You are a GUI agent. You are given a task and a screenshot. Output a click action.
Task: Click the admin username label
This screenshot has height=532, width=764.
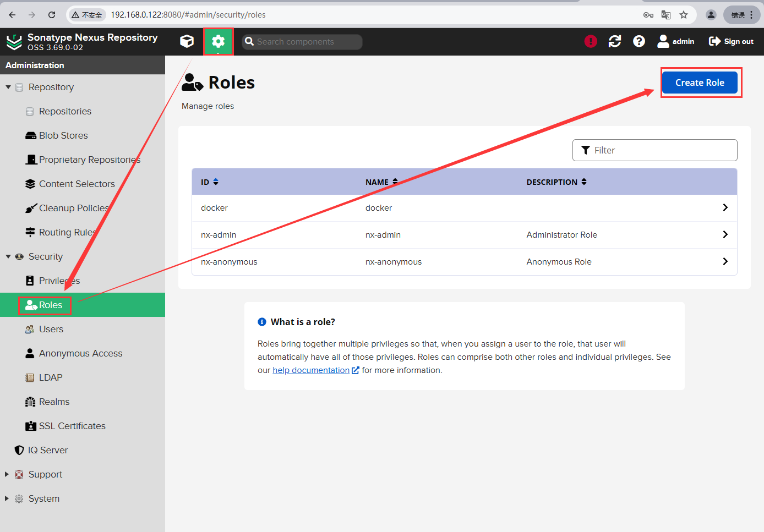point(683,41)
